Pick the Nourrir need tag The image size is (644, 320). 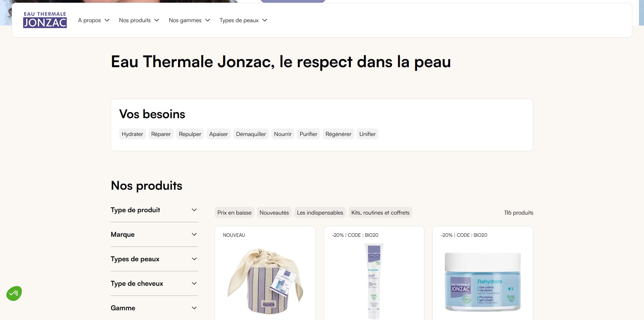click(283, 134)
